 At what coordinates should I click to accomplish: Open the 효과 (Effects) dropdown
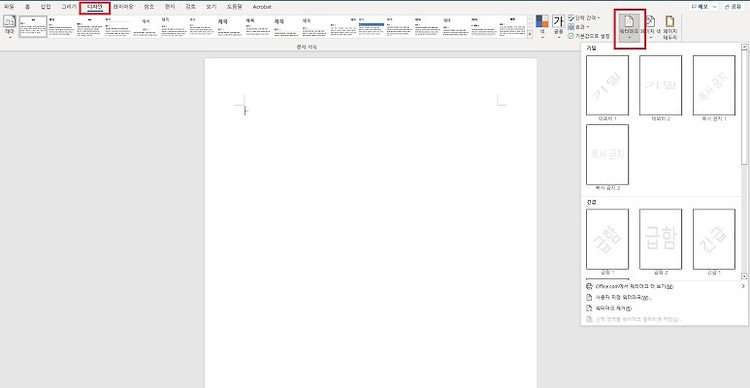click(579, 27)
